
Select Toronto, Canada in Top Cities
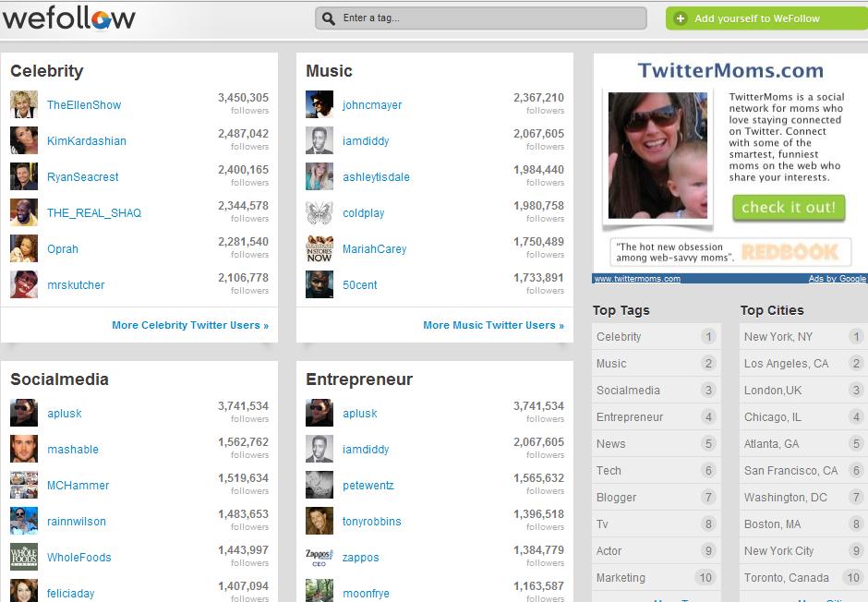click(803, 578)
